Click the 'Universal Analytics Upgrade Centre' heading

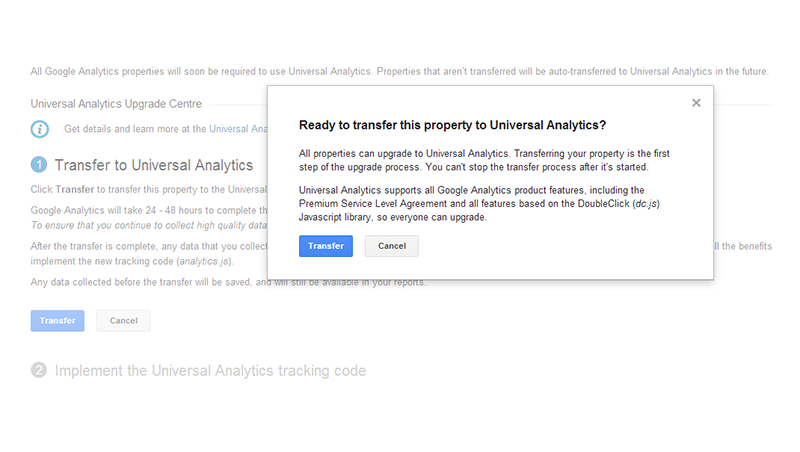[116, 103]
